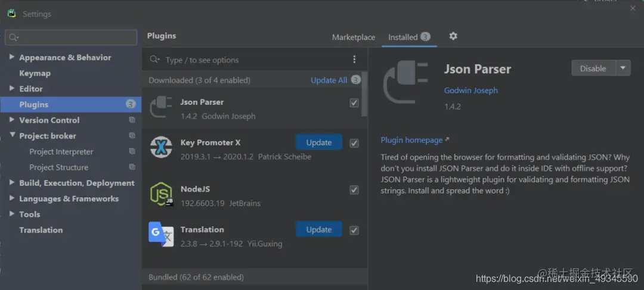Click the plugin list vertical scrollbar
Screen dimensions: 644x290
[x=364, y=94]
